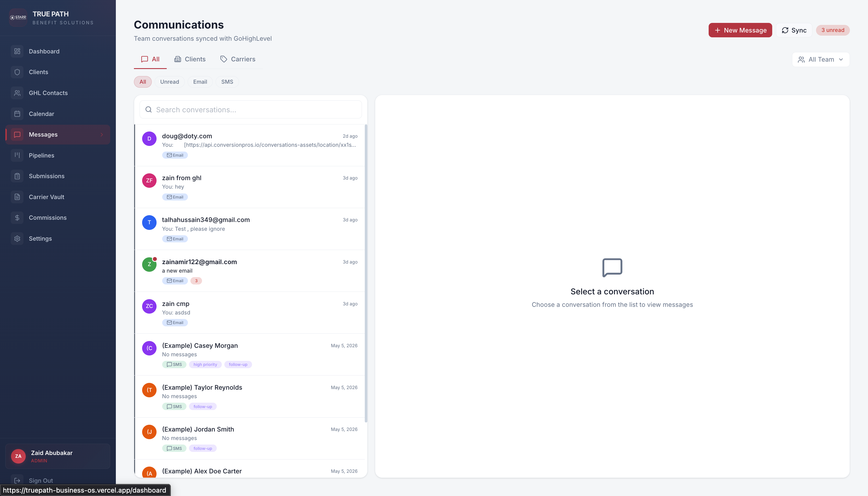Image resolution: width=868 pixels, height=496 pixels.
Task: Expand the Messages chevron arrow
Action: [101, 135]
